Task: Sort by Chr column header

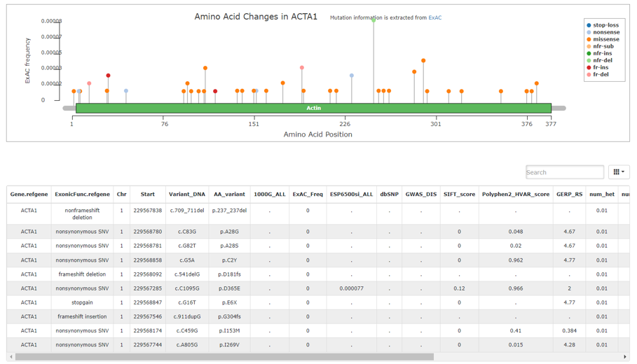Action: click(121, 195)
